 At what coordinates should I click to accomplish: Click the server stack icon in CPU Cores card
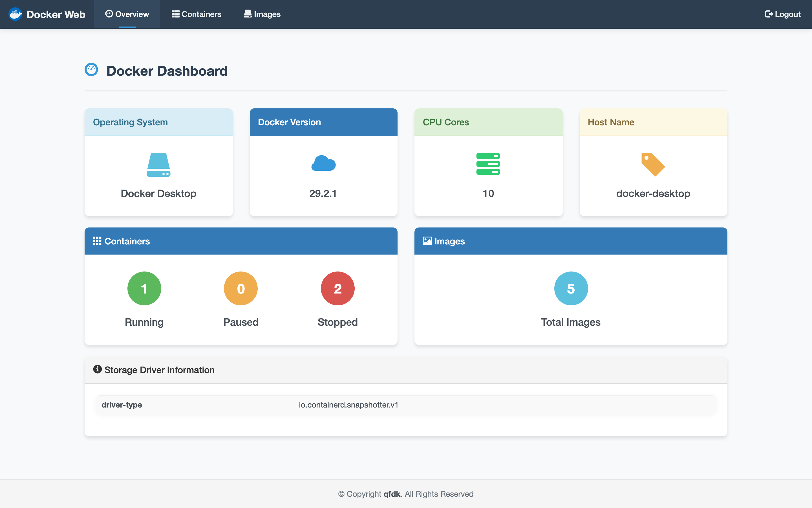coord(488,164)
